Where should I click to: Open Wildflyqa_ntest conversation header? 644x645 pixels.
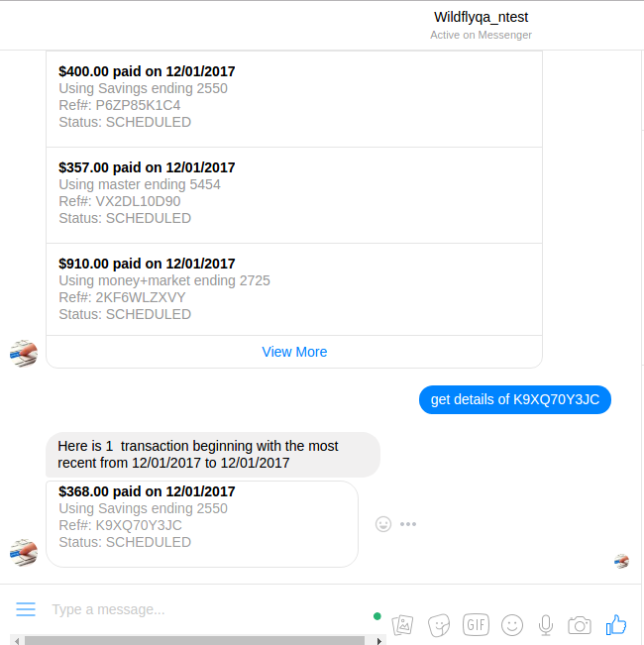pos(481,17)
